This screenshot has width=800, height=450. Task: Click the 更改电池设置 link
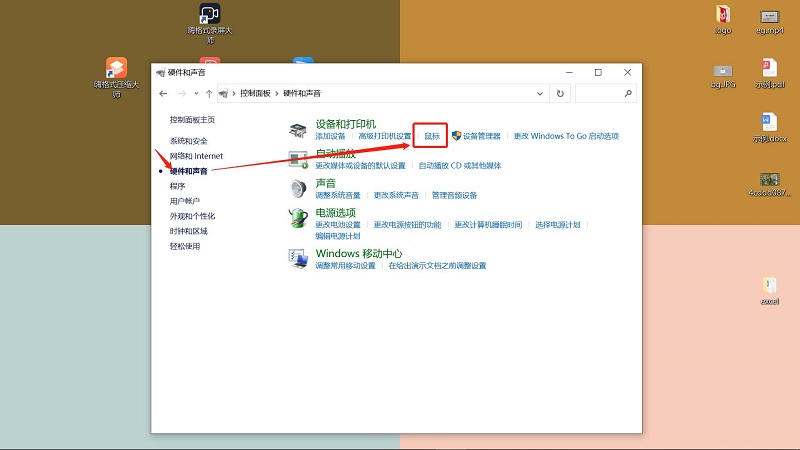pyautogui.click(x=338, y=225)
